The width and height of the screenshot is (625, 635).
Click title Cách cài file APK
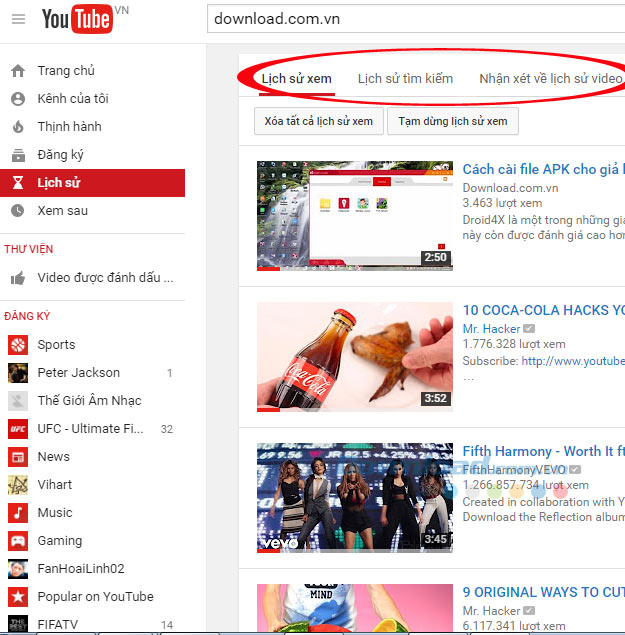[x=543, y=169]
